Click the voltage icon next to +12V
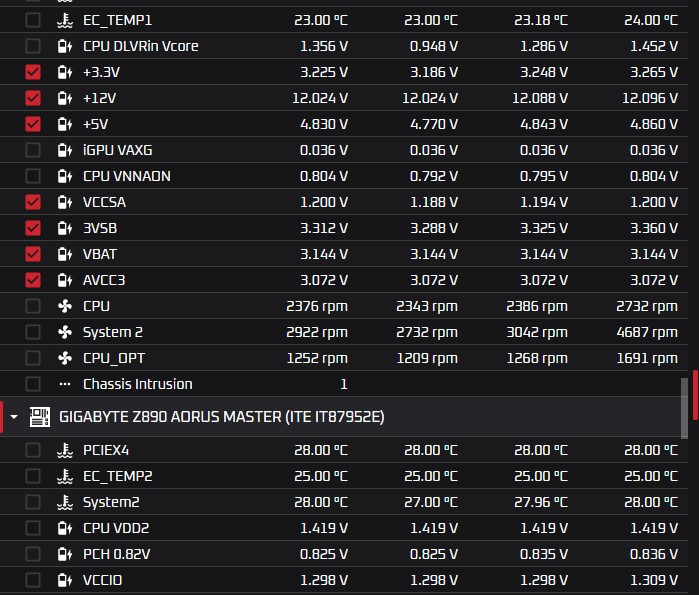 (x=64, y=98)
